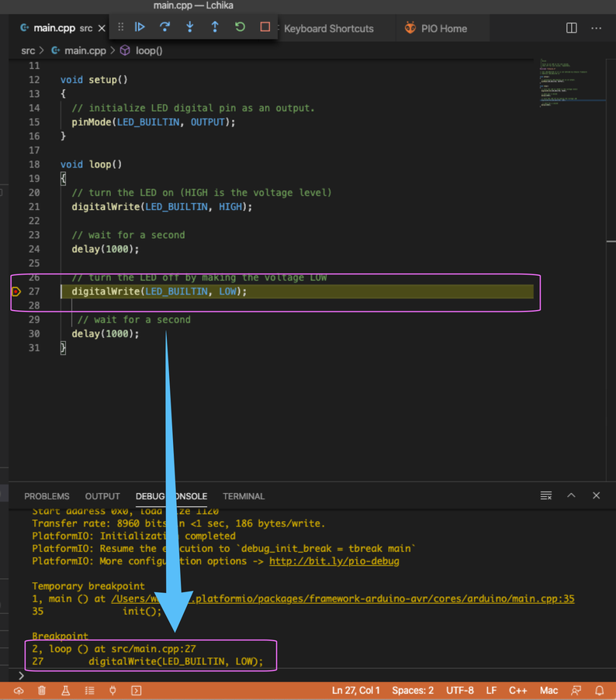Click the Step Out debug icon
616x700 pixels.
coord(215,27)
